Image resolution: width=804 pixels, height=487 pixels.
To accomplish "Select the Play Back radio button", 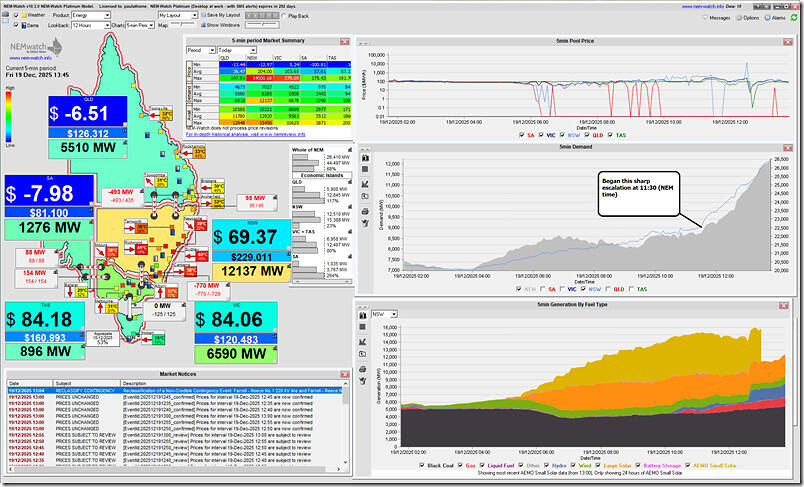I will pos(284,17).
